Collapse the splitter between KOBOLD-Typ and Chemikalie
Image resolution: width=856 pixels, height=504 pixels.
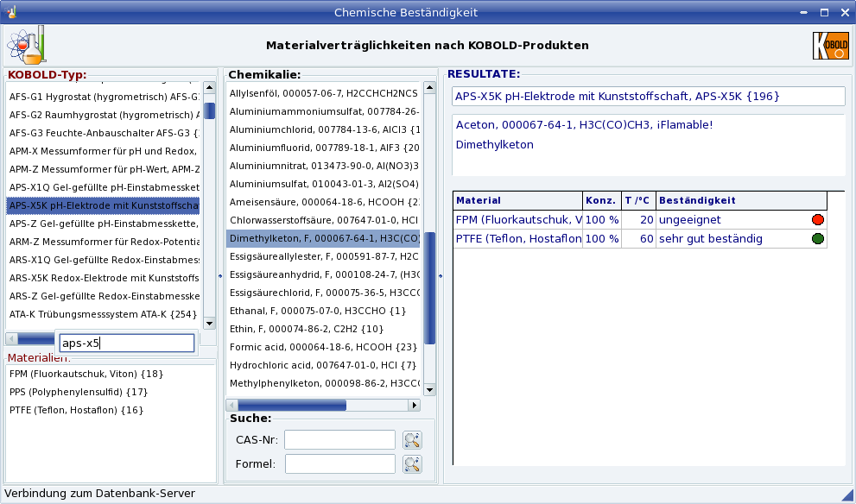click(220, 276)
